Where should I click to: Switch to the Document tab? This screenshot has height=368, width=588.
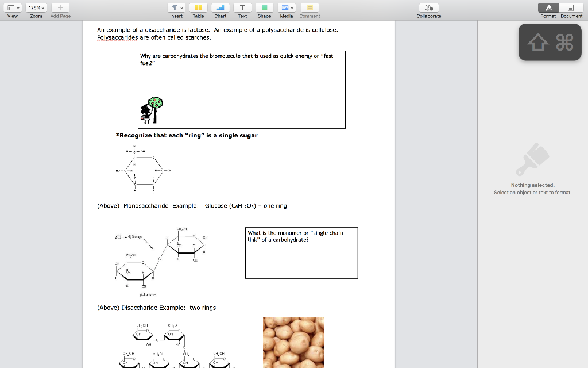(x=571, y=8)
